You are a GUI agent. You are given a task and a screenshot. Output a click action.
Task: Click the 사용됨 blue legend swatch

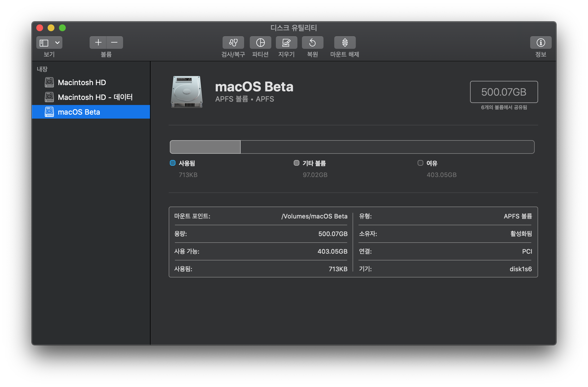tap(173, 163)
